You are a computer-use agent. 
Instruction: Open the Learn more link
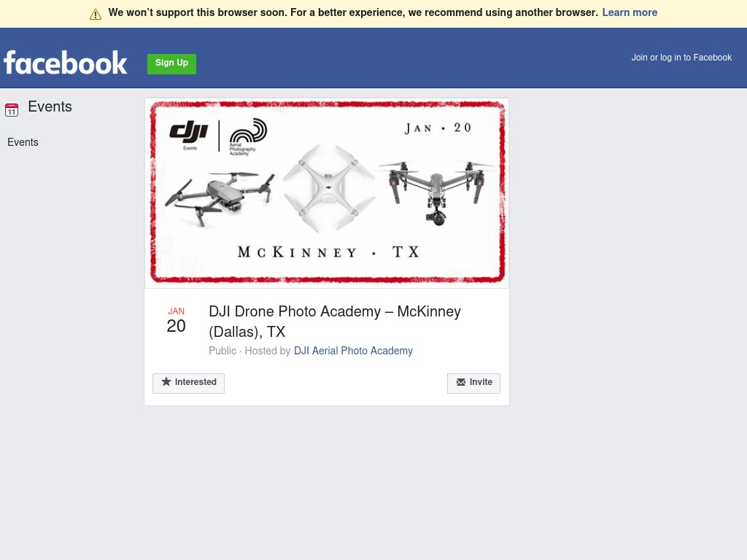tap(630, 12)
